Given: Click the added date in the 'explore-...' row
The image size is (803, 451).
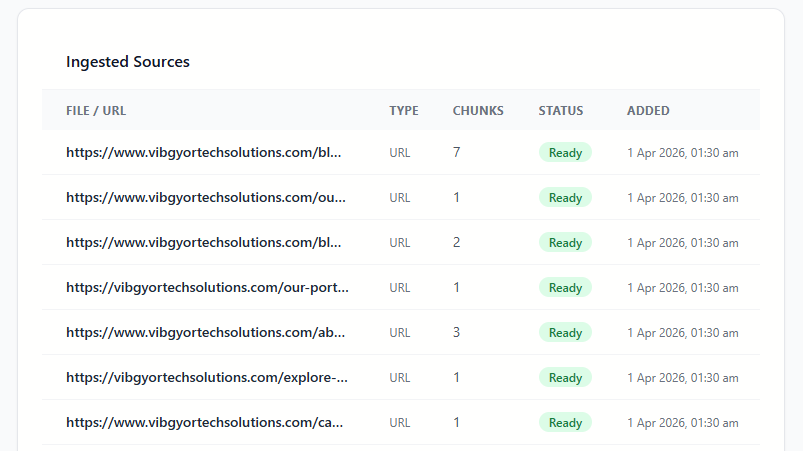Looking at the screenshot, I should (683, 378).
